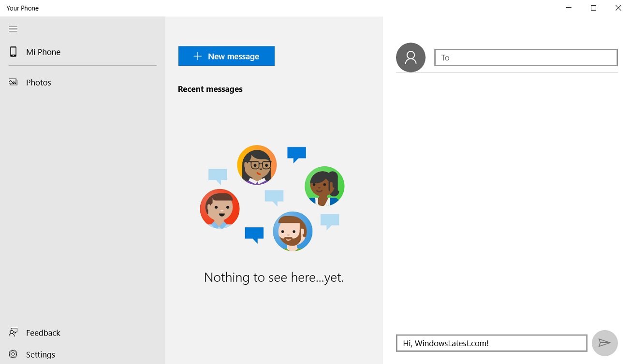Screen dimensions: 631x364
Task: Click the image icon next to Photos
Action: click(x=13, y=82)
